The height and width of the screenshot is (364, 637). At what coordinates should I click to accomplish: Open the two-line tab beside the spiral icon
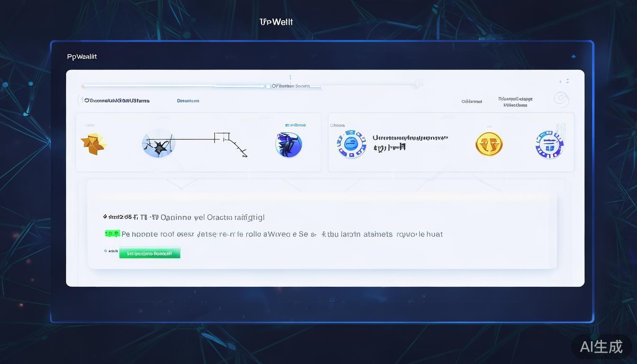(515, 102)
